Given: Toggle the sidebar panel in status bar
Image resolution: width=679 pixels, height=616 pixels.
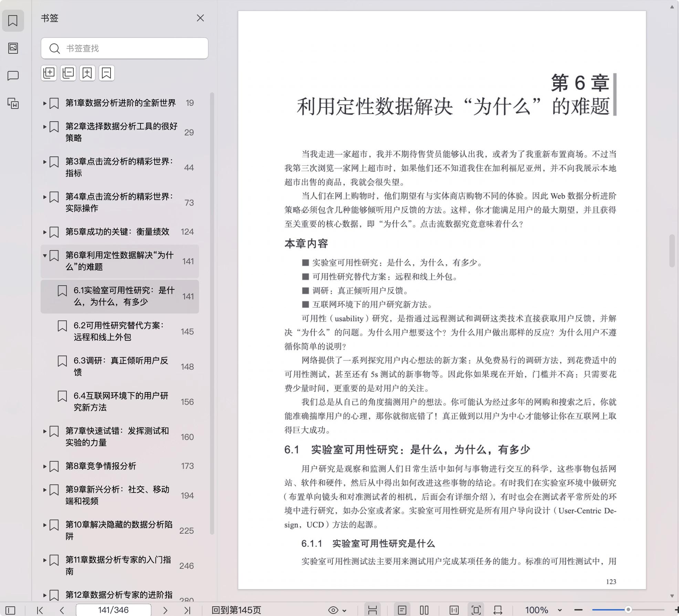Looking at the screenshot, I should (x=10, y=610).
